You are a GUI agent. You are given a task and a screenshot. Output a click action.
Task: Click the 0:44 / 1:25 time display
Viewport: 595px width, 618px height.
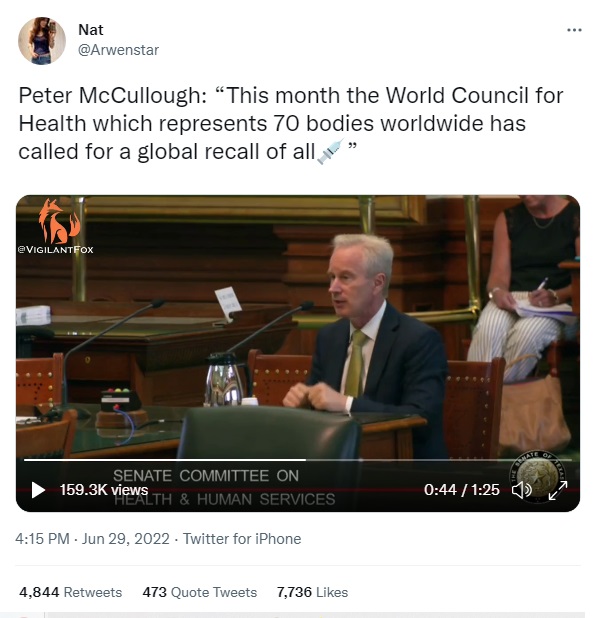[461, 490]
